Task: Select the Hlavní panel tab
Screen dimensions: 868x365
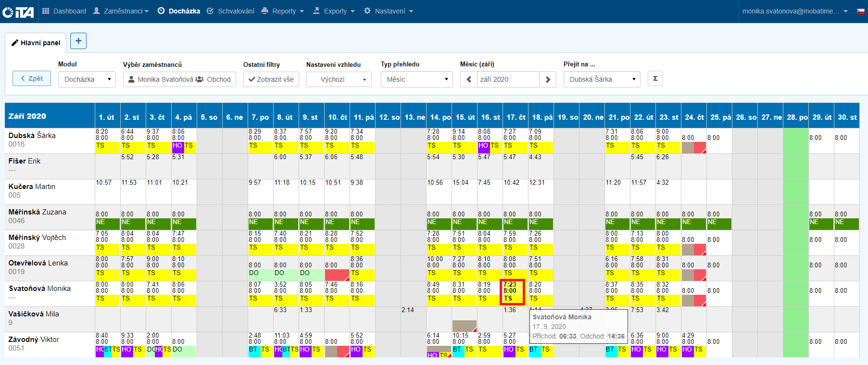Action: point(36,43)
